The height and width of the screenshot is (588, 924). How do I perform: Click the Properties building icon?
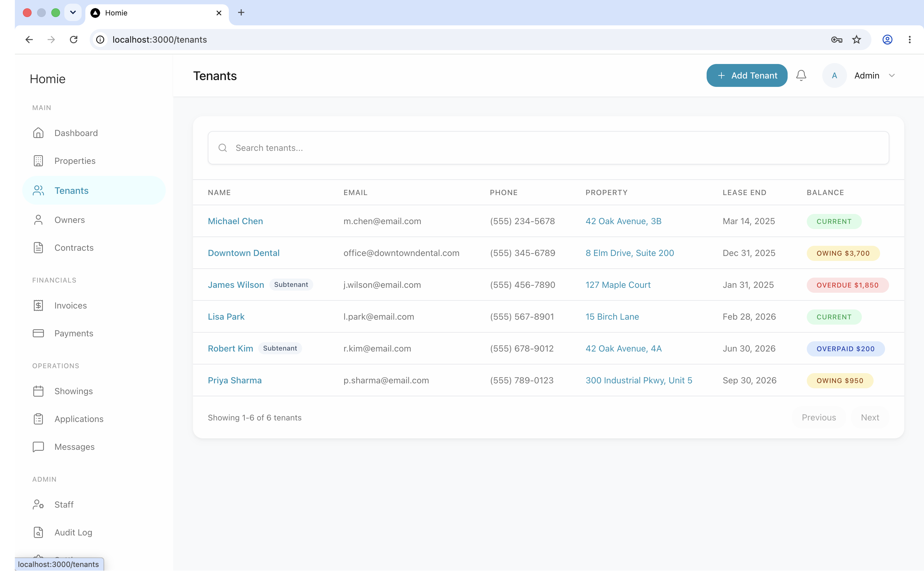[x=38, y=161]
